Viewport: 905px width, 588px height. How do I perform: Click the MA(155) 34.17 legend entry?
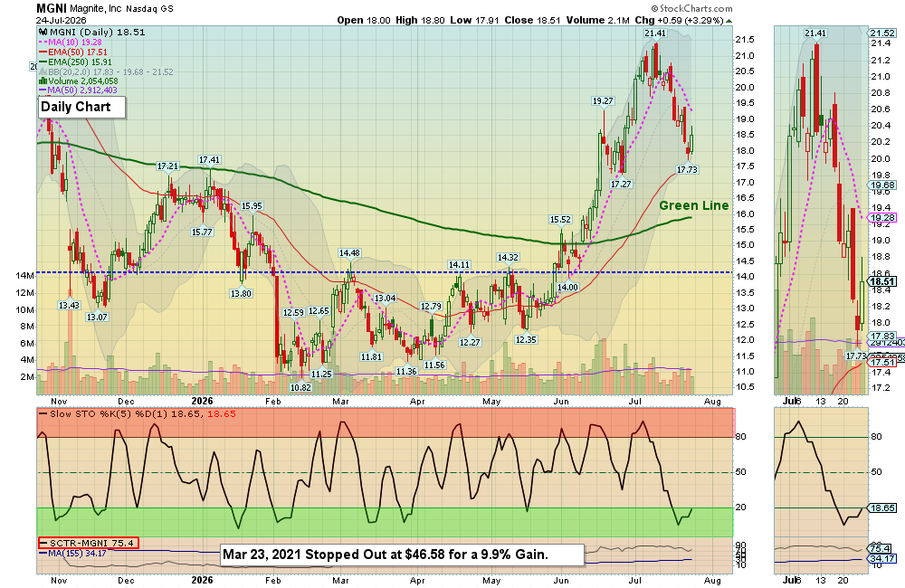click(72, 553)
